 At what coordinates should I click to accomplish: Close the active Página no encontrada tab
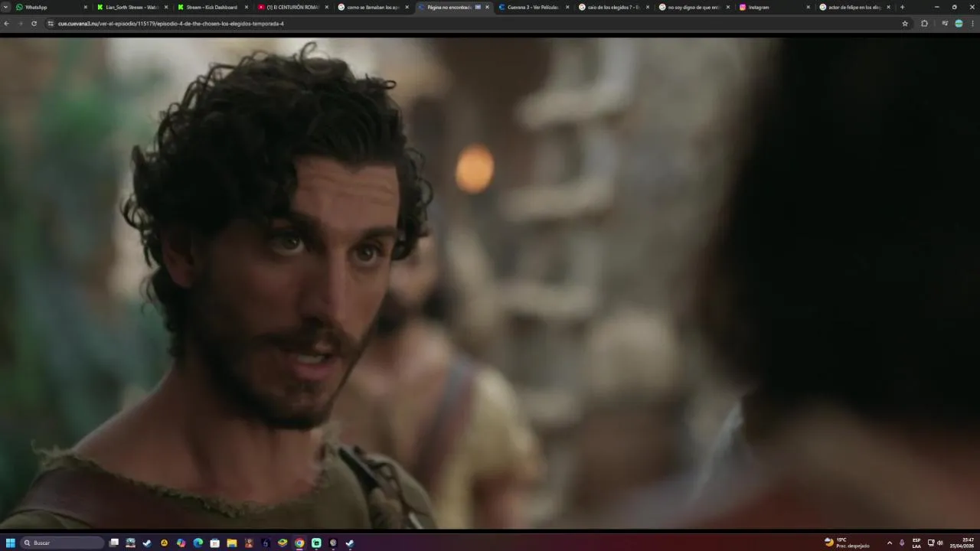[487, 7]
